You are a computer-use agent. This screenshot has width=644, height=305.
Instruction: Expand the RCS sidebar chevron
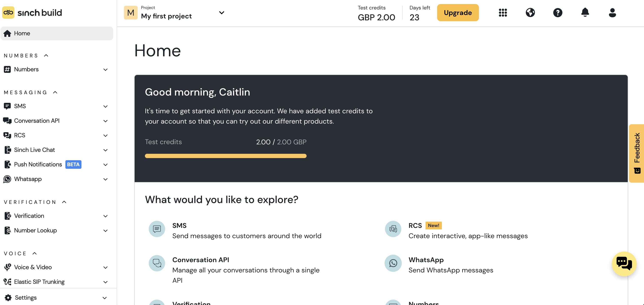[x=105, y=136]
